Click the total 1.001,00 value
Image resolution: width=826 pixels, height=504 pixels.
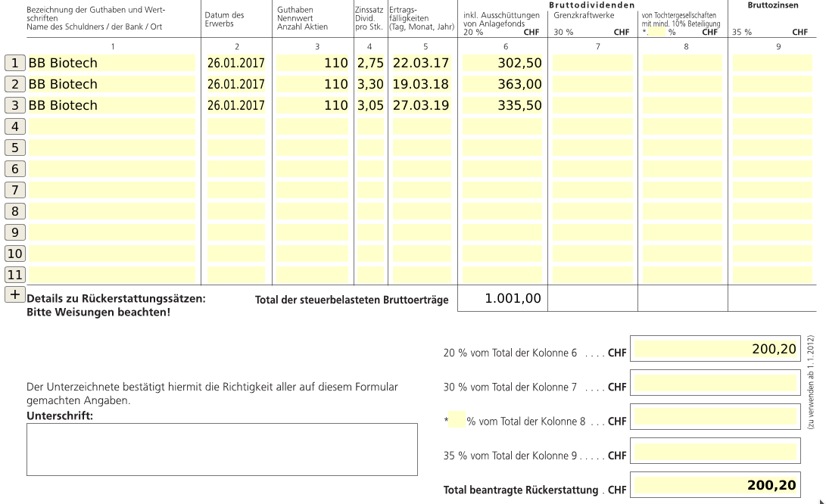tap(513, 298)
